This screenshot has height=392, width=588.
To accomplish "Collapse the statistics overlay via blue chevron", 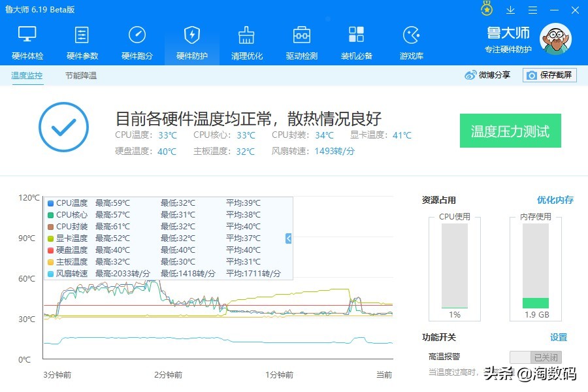I will (x=287, y=238).
